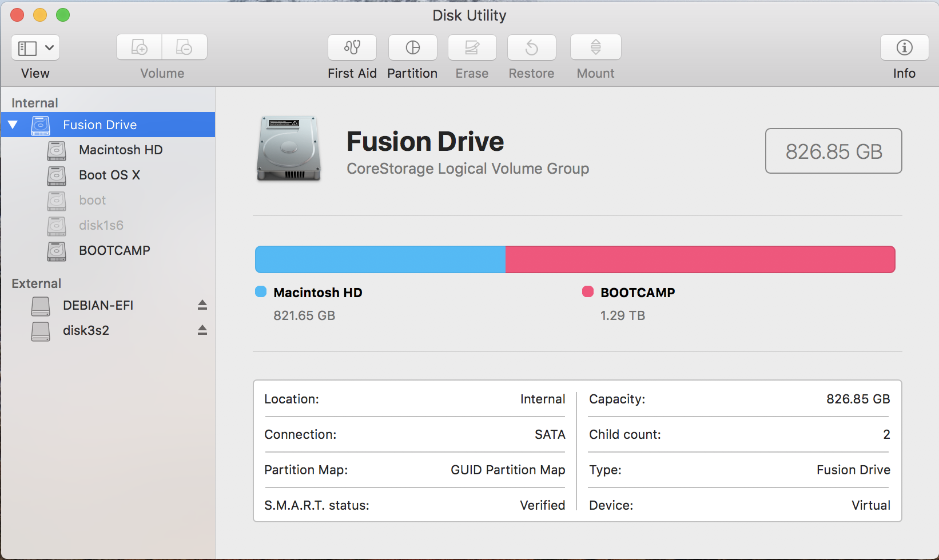Click the Internal section header
Viewport: 939px width, 560px height.
(x=35, y=103)
